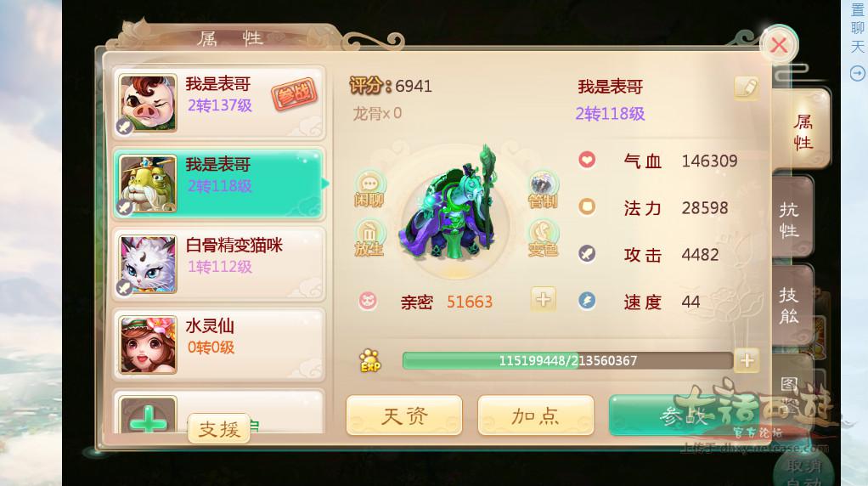Tap the green 参战 button

(685, 415)
